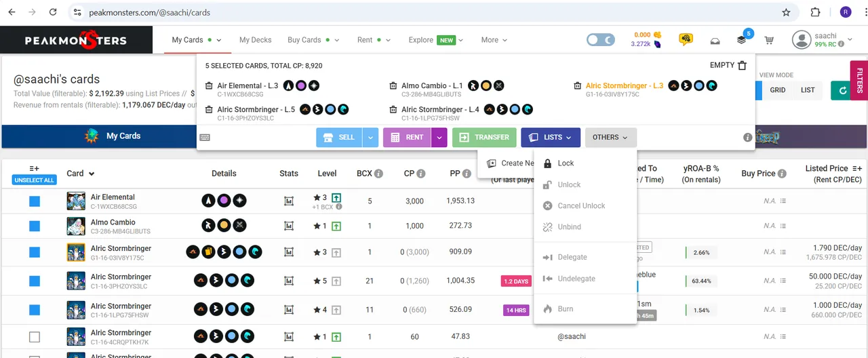868x358 pixels.
Task: Click Buy Price info icon
Action: click(783, 174)
